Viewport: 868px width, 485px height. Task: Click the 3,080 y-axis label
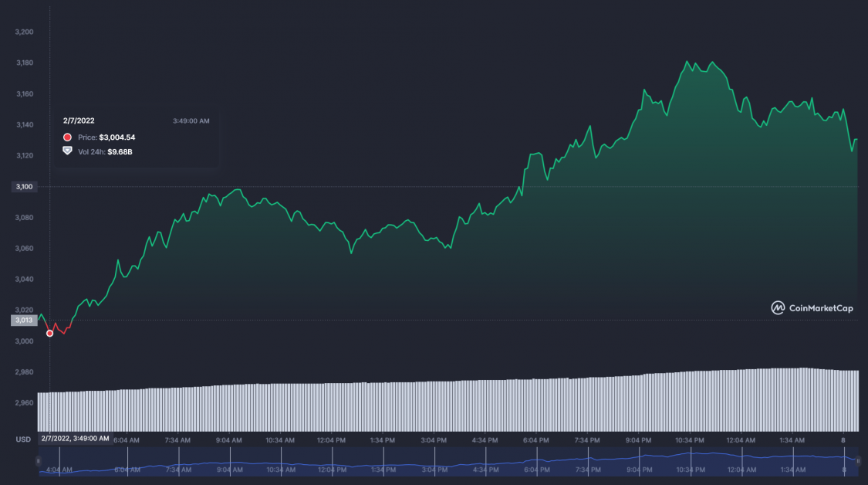point(25,218)
